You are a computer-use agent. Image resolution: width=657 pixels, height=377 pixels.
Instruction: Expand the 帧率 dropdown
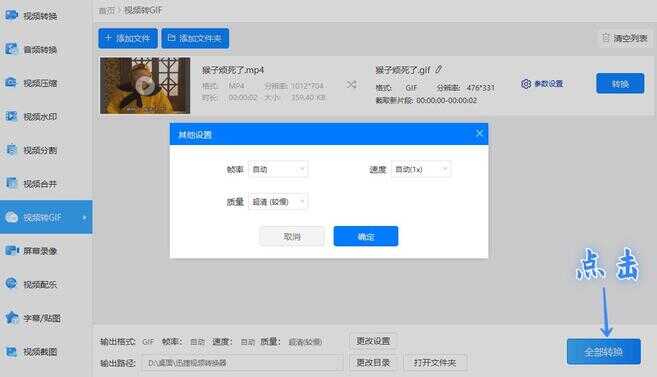pos(278,169)
